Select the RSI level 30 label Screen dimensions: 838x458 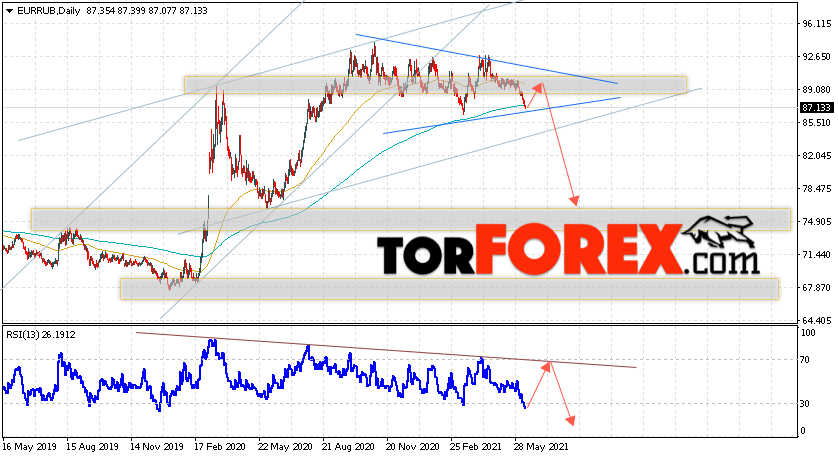pos(806,404)
